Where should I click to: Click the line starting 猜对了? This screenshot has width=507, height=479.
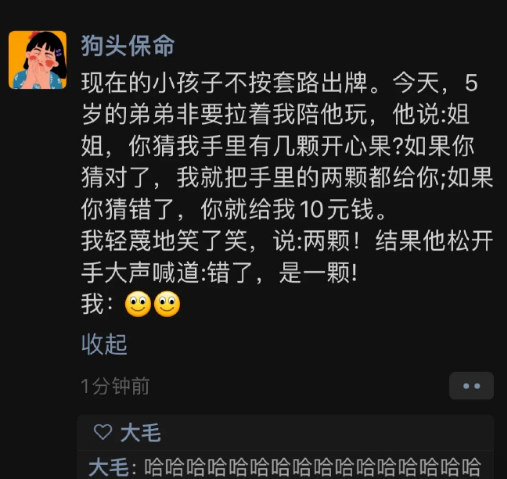pos(287,178)
